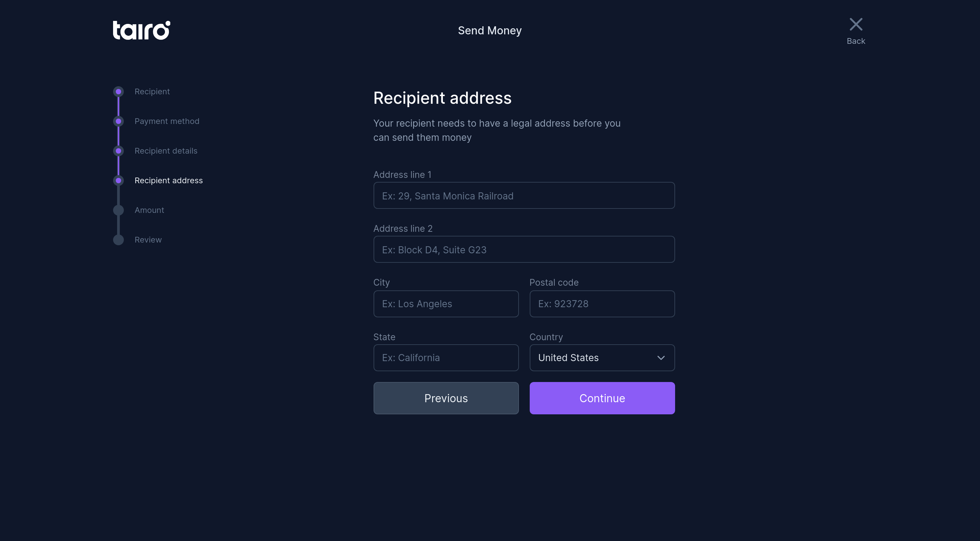
Task: Click the Recipient details step circle
Action: [x=118, y=151]
